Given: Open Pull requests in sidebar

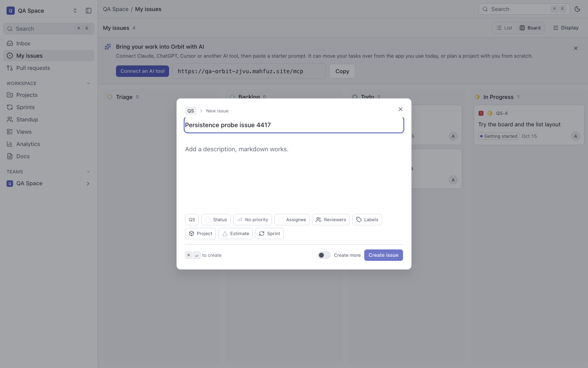Looking at the screenshot, I should pos(49,68).
